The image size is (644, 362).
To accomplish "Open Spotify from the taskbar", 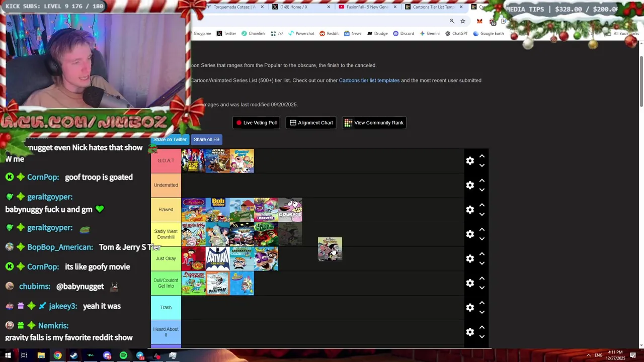I will pos(123,355).
